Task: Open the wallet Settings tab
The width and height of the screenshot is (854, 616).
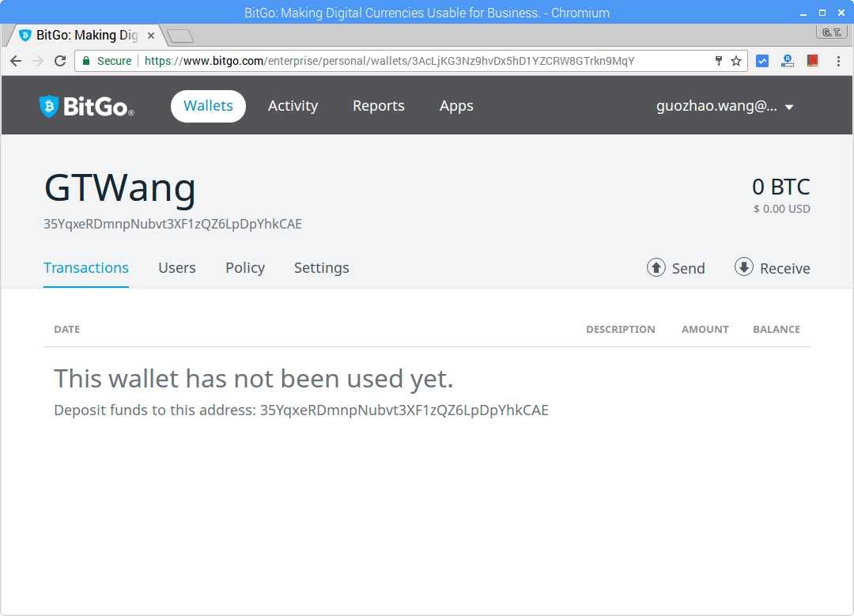Action: [x=321, y=268]
